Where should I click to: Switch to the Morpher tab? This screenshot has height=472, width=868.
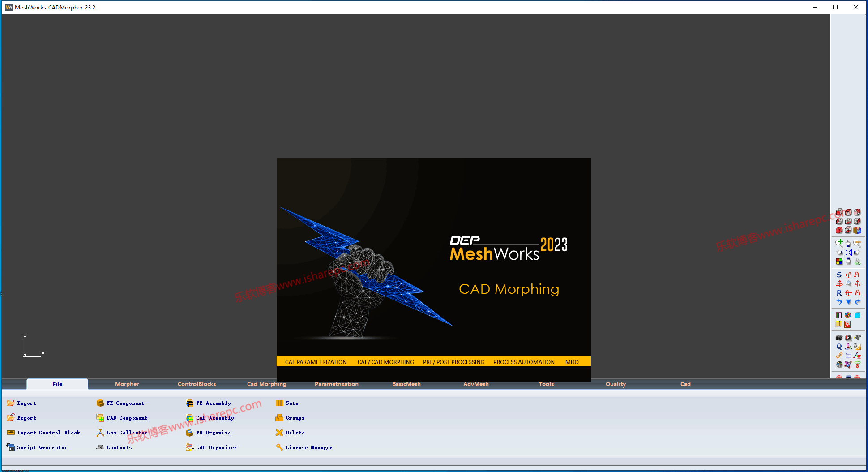pyautogui.click(x=127, y=384)
